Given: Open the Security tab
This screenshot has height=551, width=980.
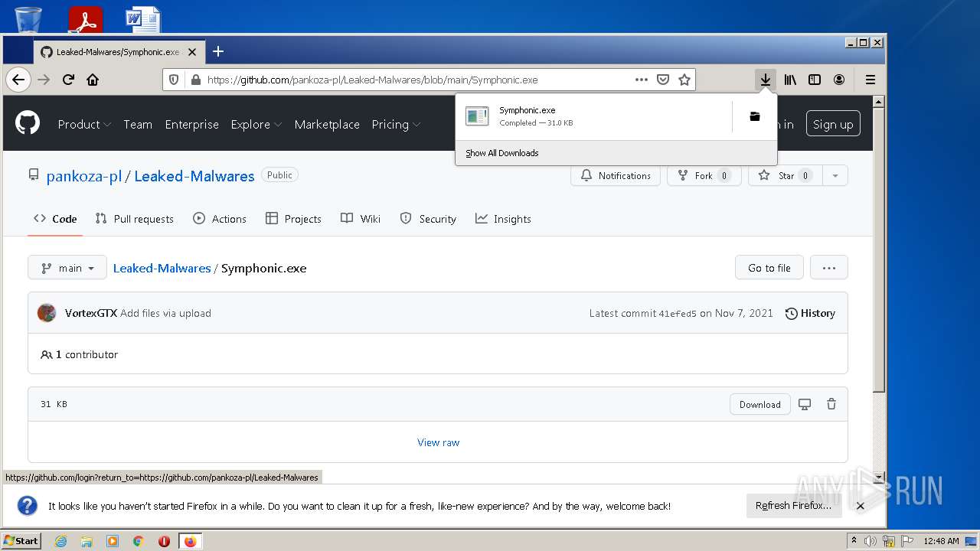Looking at the screenshot, I should click(x=428, y=219).
